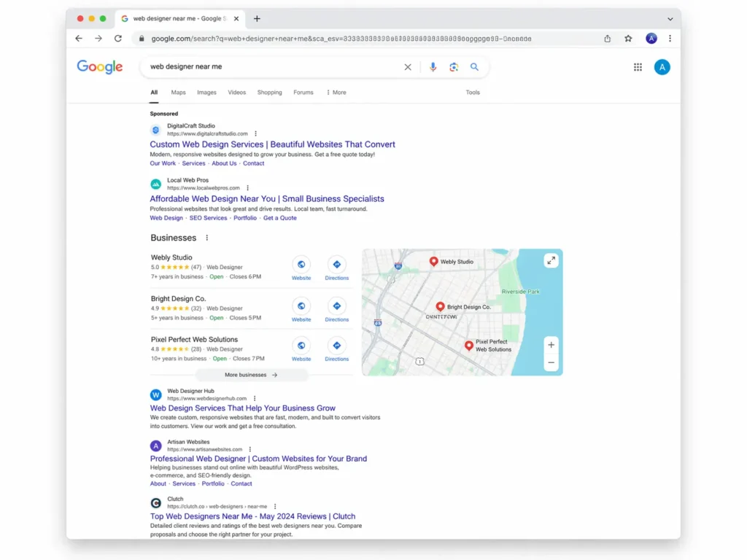Viewport: 747px width, 560px height.
Task: Open Local Web Pros ad options menu
Action: point(248,188)
